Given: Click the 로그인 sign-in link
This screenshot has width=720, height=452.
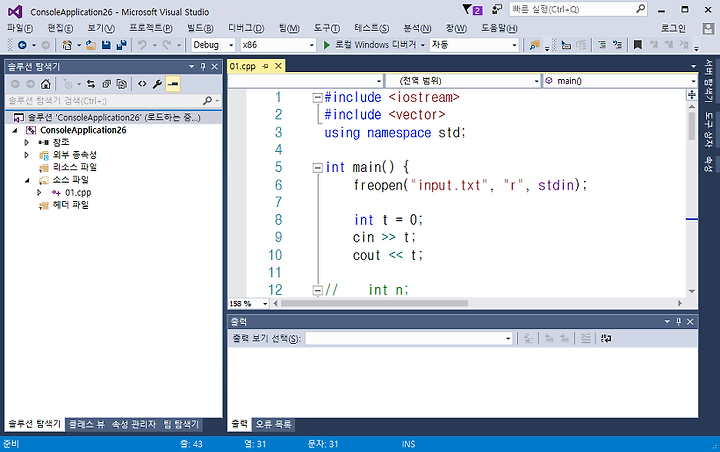Looking at the screenshot, I should tap(673, 28).
